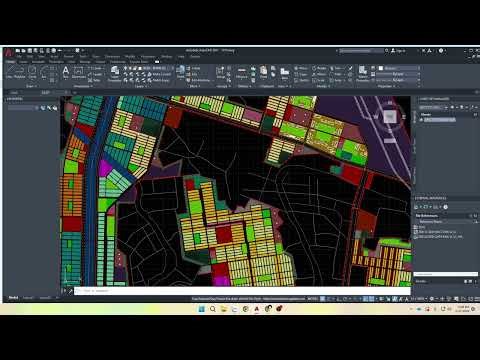Switch to the Model tab

tap(13, 298)
